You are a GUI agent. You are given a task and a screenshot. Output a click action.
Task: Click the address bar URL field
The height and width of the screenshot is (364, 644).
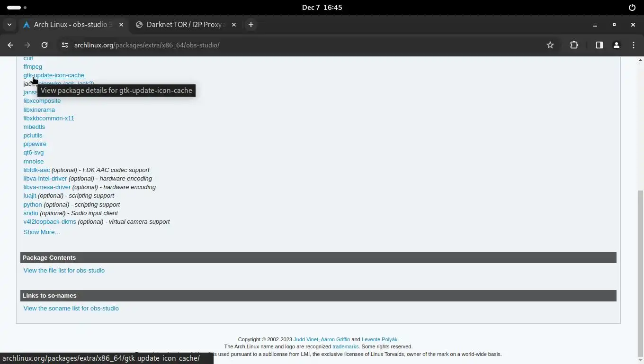click(x=303, y=45)
